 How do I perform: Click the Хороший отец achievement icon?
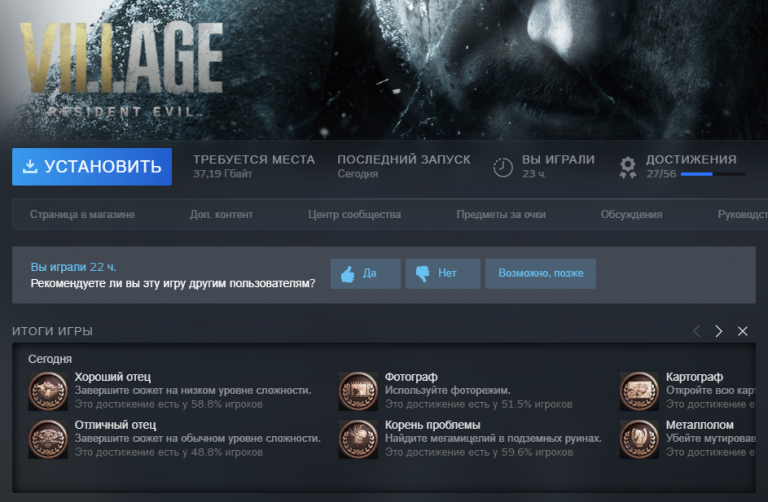tap(48, 391)
